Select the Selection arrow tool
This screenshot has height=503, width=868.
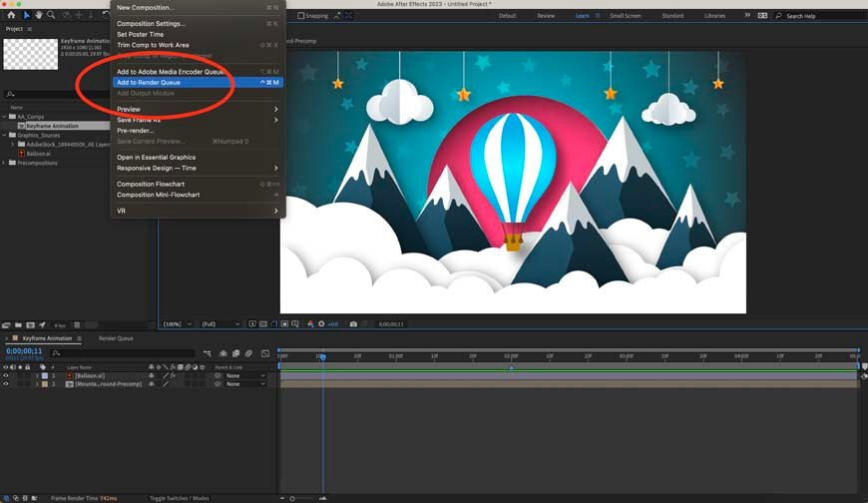[26, 15]
